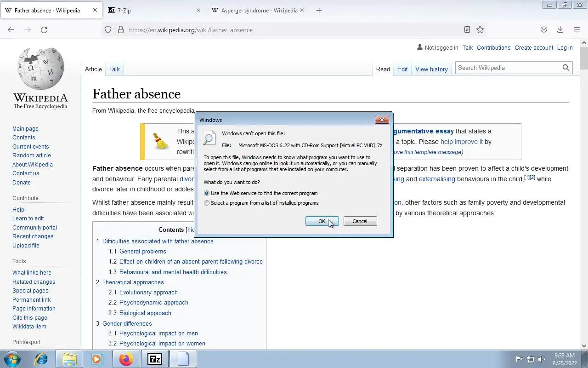Click What links here tool link
The width and height of the screenshot is (588, 368).
coord(32,273)
